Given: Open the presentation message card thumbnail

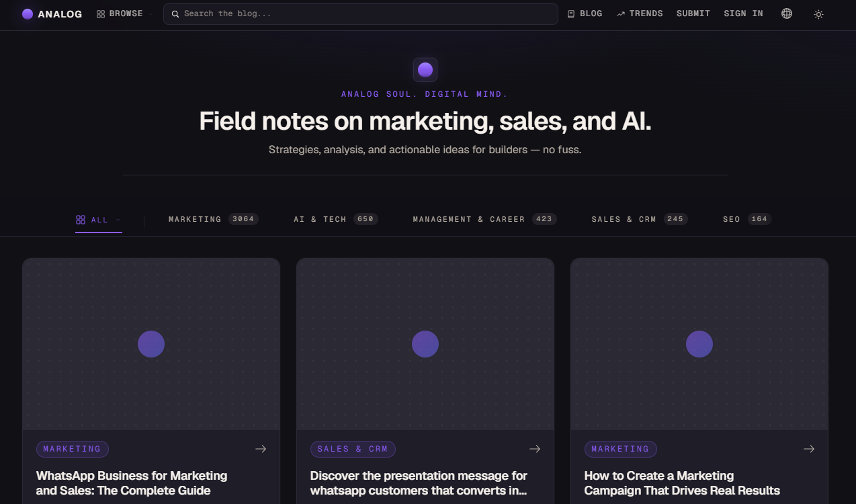Looking at the screenshot, I should 425,344.
